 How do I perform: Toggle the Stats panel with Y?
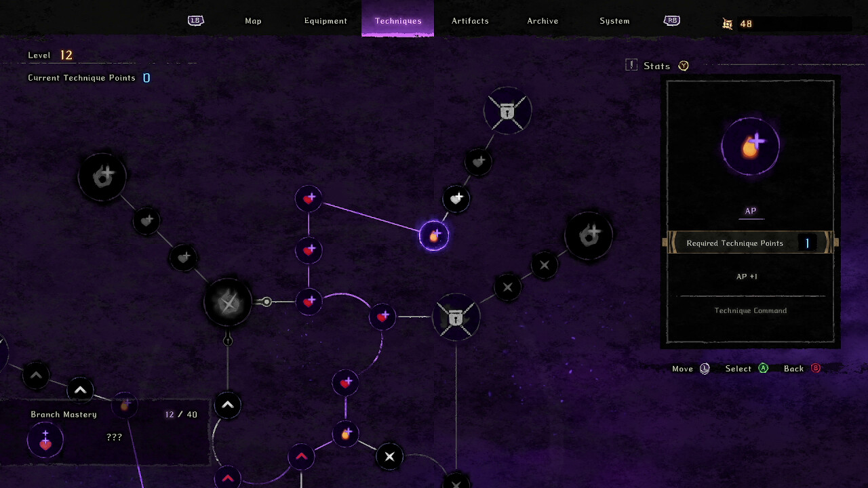pos(683,66)
